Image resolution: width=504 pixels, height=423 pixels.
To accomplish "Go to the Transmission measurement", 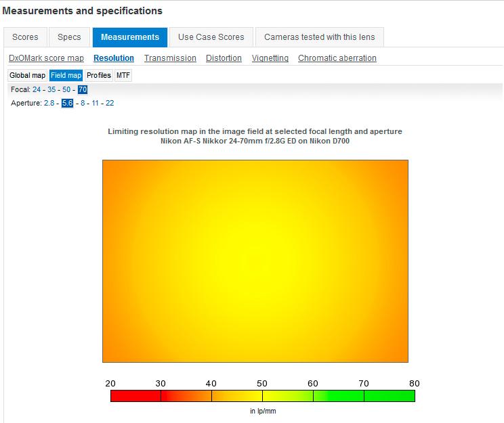I will (170, 58).
